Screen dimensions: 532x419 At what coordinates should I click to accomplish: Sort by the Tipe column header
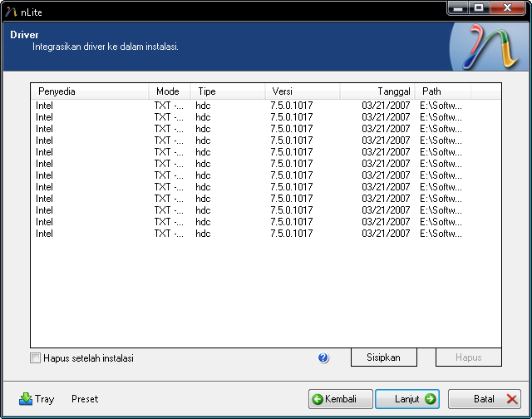pos(228,91)
